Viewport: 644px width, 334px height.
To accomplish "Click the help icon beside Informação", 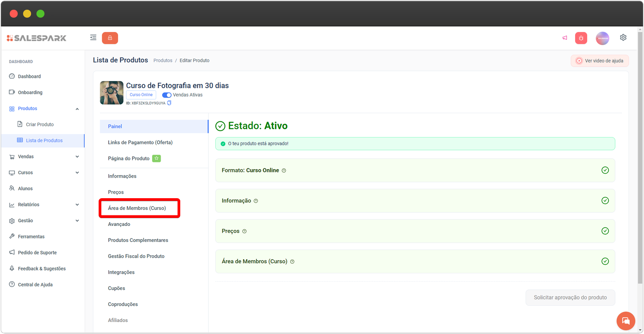I will [256, 201].
